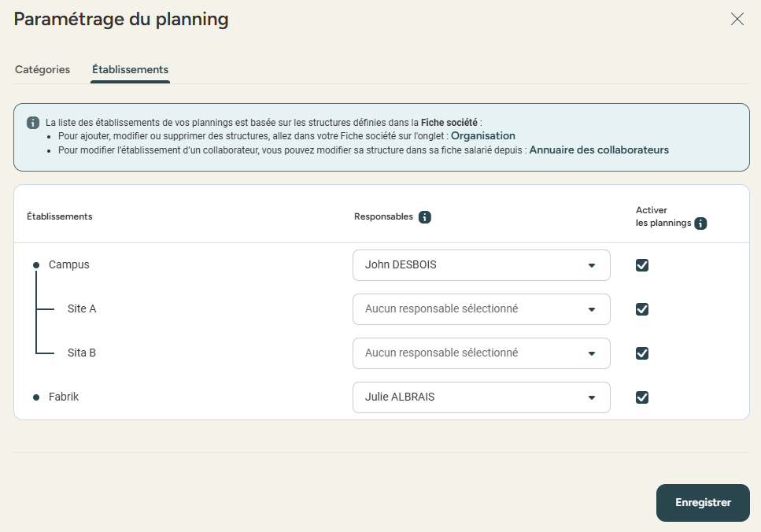
Task: Click the info icon beside Responsables
Action: click(x=425, y=217)
